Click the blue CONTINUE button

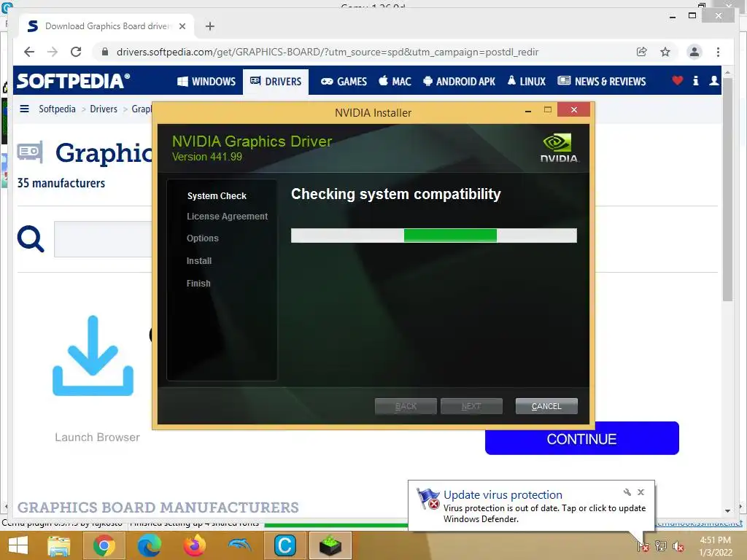[581, 438]
